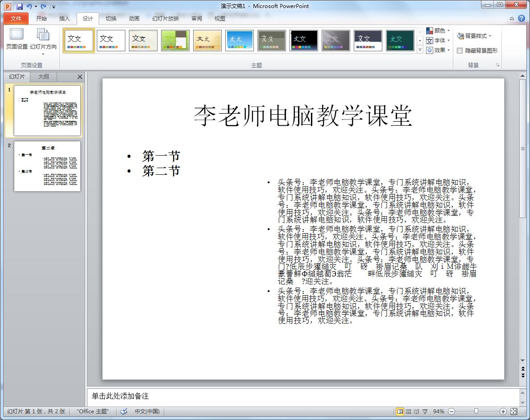Switch to the 切换 (Transitions) ribbon tab

pyautogui.click(x=111, y=18)
